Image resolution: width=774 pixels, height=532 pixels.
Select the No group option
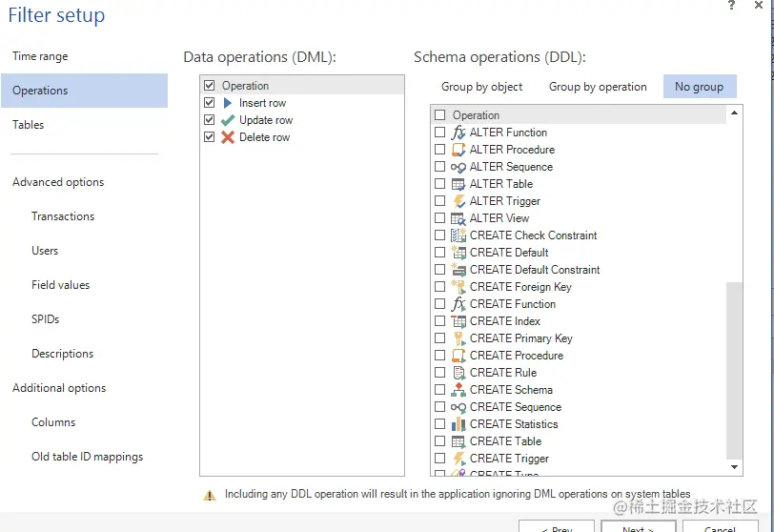pyautogui.click(x=700, y=87)
